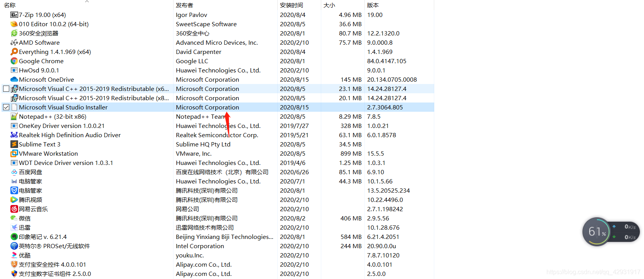The image size is (644, 279).
Task: Click version 6.21.4.2051
Action: pos(383,237)
